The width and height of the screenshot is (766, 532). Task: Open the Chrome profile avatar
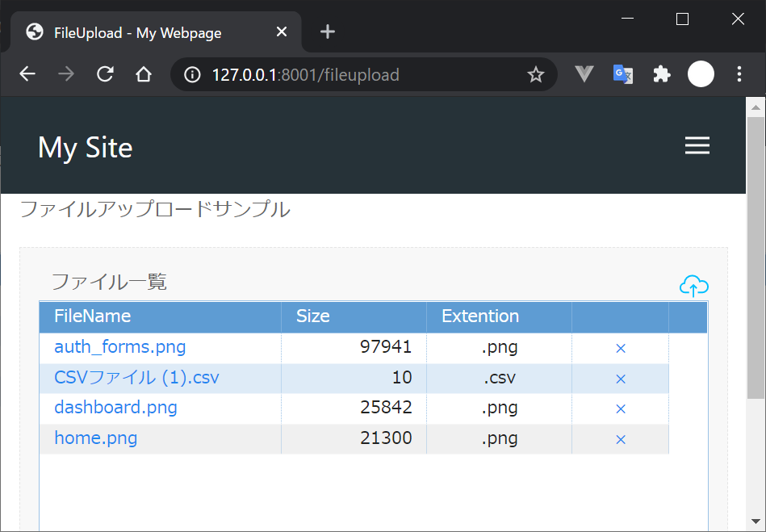point(701,74)
